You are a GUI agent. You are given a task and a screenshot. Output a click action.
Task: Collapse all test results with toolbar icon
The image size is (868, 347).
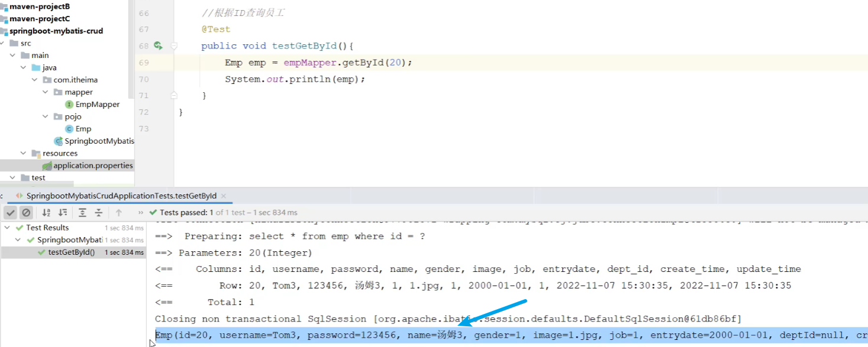99,213
